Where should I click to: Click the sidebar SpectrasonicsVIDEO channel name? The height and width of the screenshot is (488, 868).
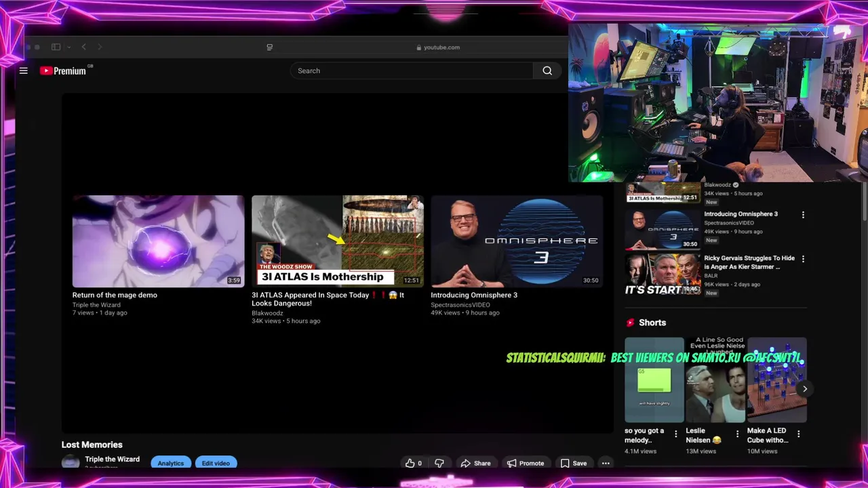pos(728,223)
